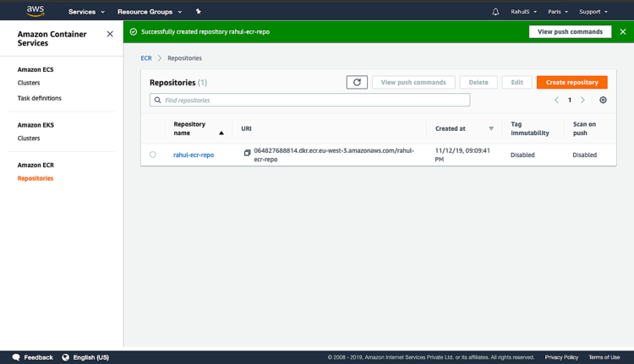634x364 pixels.
Task: Go to previous page chevron
Action: coord(556,100)
